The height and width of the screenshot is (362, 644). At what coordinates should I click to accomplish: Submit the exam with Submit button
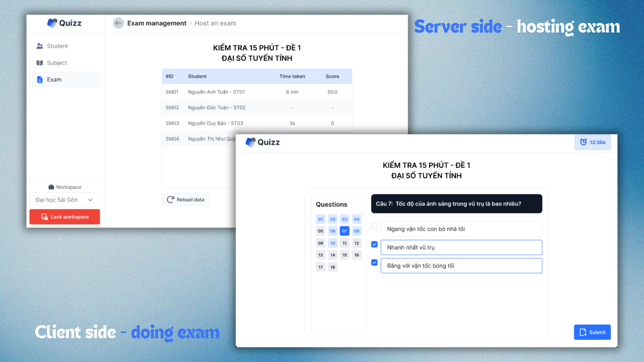point(592,332)
